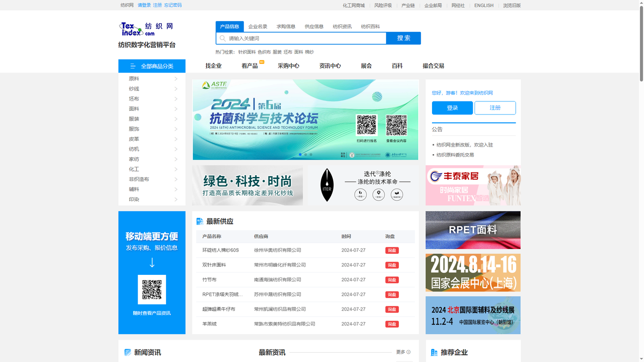Open the 丰泰家居 FUNTEX ad banner
Viewport: 644px width, 362px height.
click(473, 185)
